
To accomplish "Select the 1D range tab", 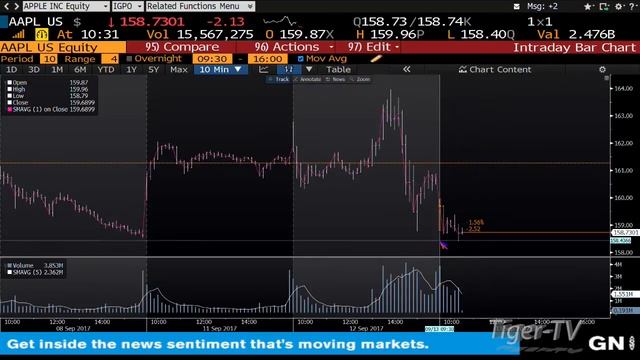I will tap(11, 69).
